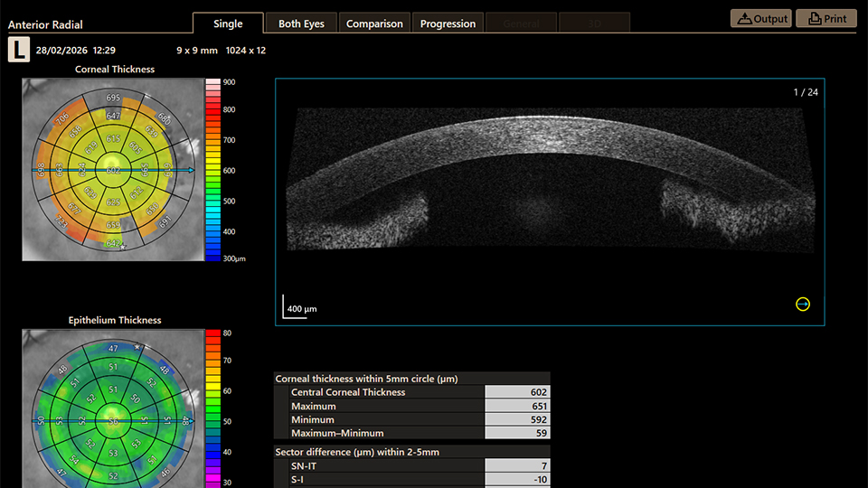This screenshot has width=868, height=488.
Task: Click the '9 x 9 mm' scan size text
Action: (x=197, y=51)
